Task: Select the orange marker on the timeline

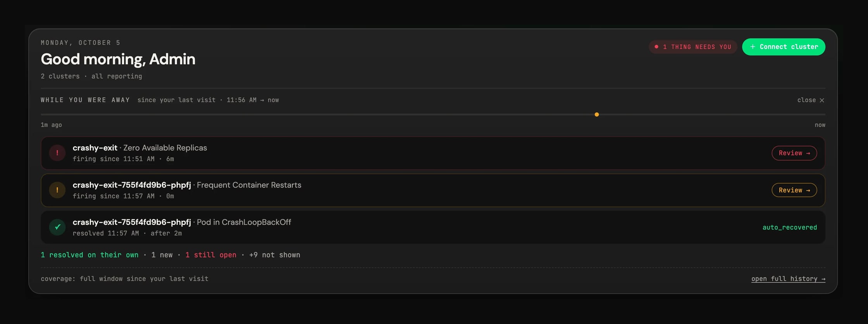Action: point(597,115)
